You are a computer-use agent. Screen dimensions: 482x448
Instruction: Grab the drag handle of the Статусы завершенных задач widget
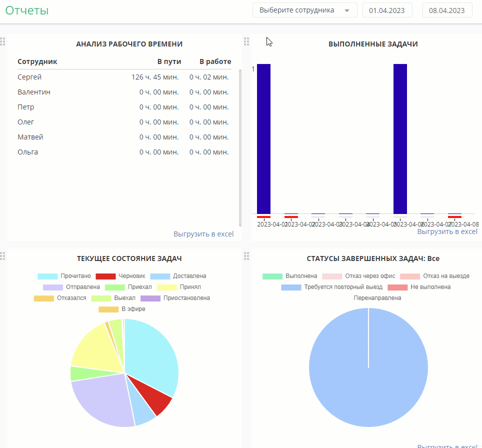click(x=246, y=256)
